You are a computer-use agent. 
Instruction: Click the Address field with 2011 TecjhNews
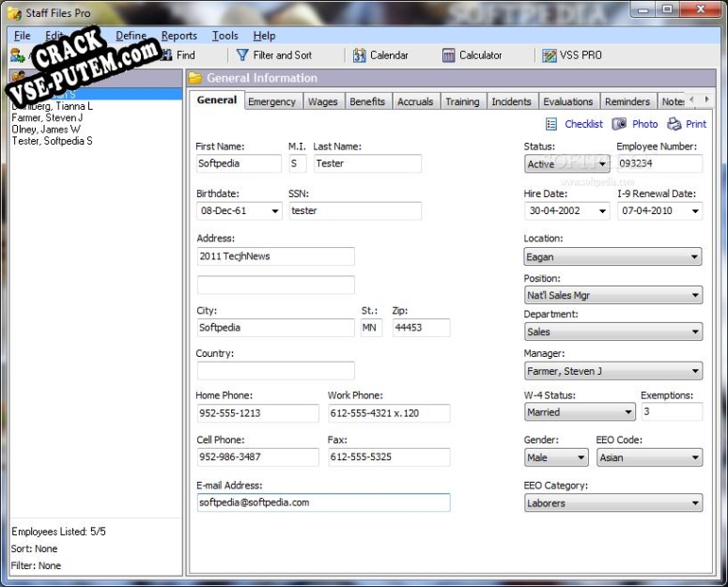coord(276,256)
